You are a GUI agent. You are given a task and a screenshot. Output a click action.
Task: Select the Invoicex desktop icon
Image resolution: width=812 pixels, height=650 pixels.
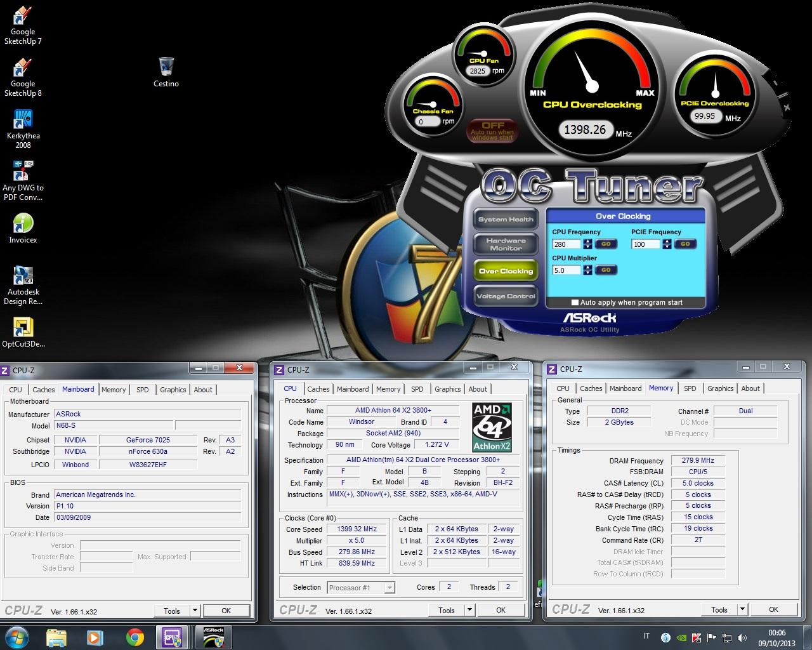click(x=23, y=229)
